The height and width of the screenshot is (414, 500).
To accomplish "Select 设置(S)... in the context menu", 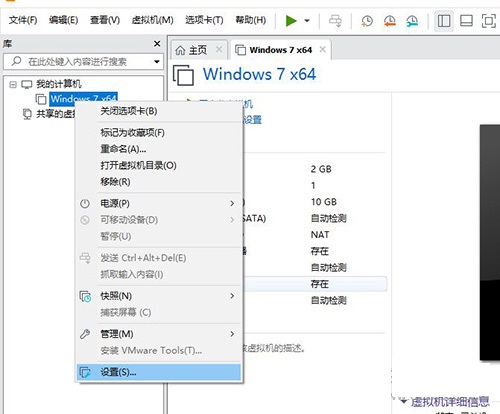I will [159, 372].
